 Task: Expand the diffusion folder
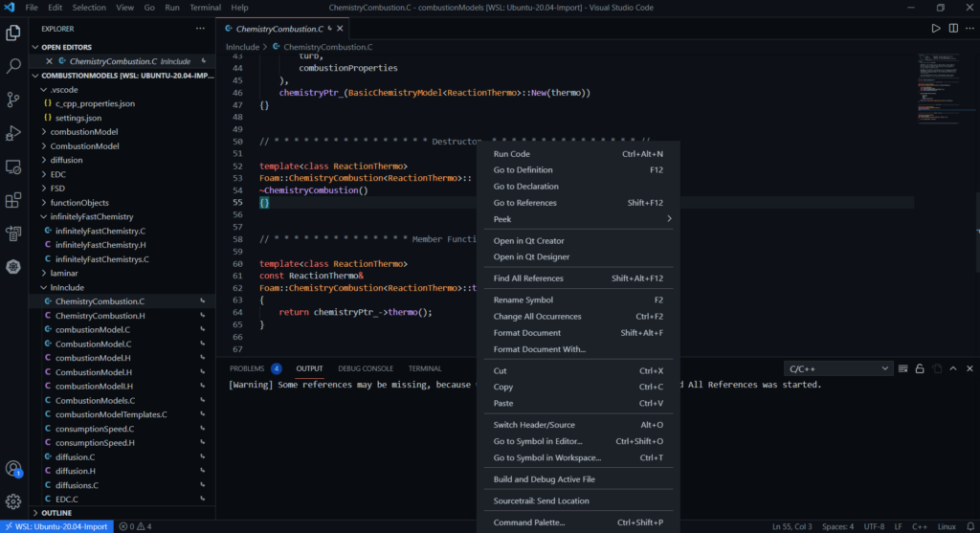click(66, 161)
